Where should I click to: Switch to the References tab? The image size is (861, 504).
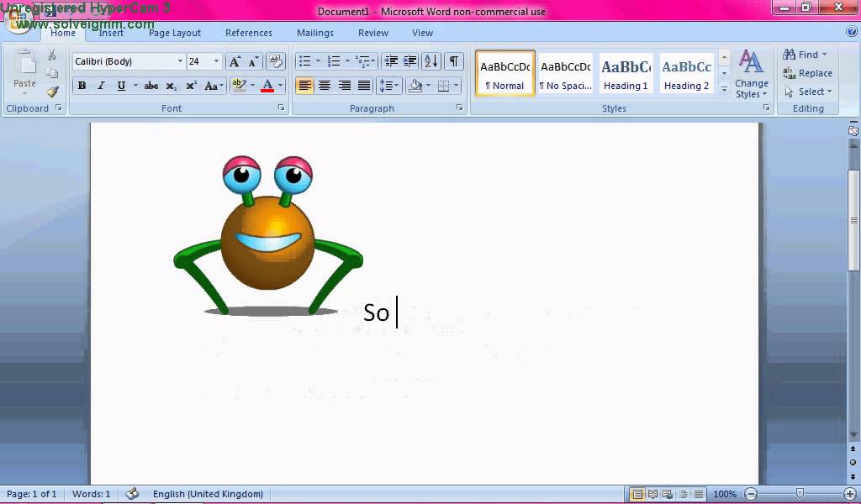pos(249,33)
